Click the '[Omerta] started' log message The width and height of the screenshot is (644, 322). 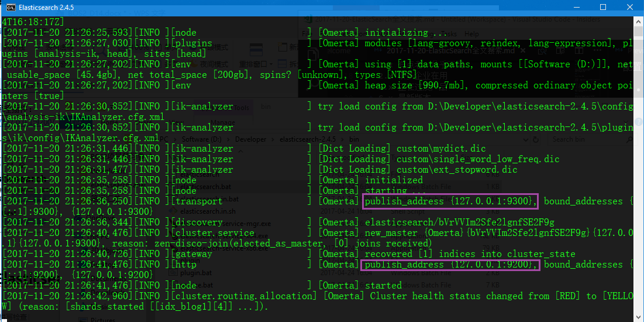pos(360,285)
